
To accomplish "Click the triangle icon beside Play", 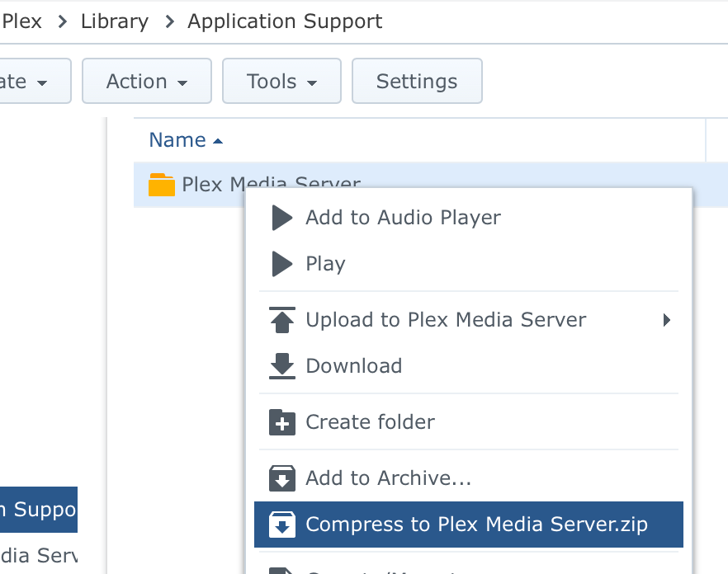I will (x=282, y=264).
